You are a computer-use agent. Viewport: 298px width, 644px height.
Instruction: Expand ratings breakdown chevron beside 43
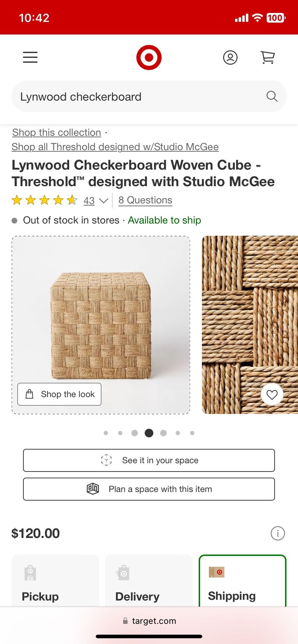(104, 201)
